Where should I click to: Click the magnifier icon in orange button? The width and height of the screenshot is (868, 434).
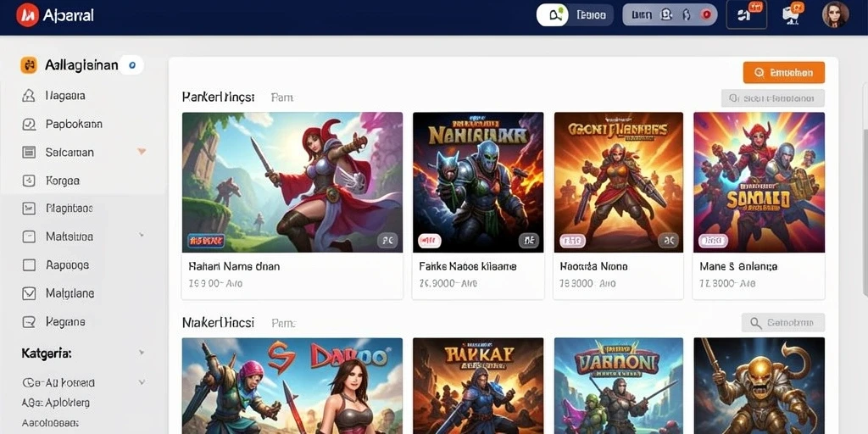pyautogui.click(x=759, y=73)
